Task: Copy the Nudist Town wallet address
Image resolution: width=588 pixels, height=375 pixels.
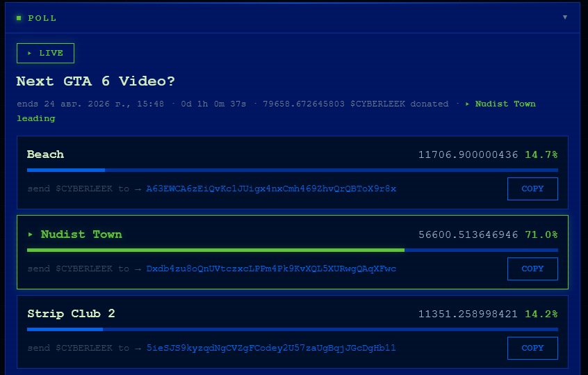Action: coord(532,269)
